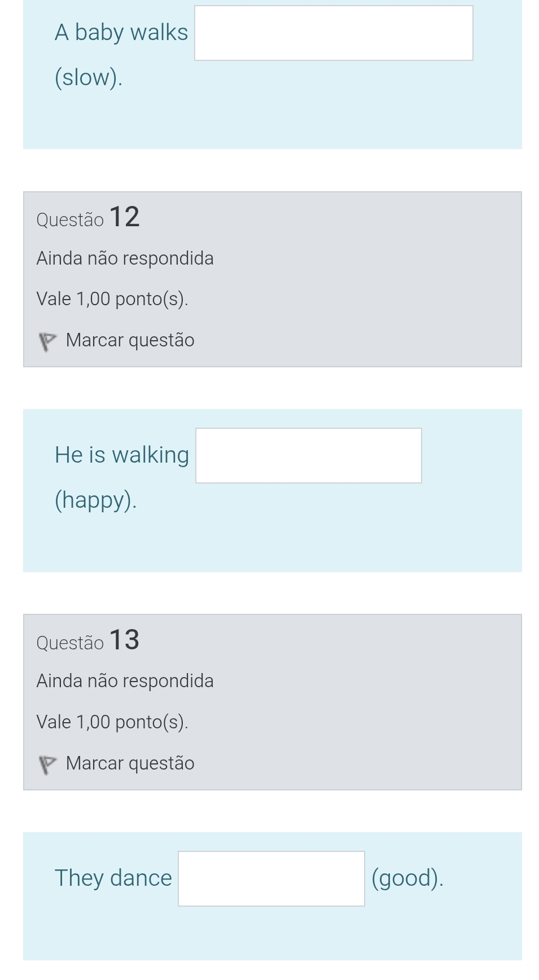This screenshot has height=980, width=539.
Task: Click 'Ainda não respondida' status of Questão 13
Action: point(125,681)
